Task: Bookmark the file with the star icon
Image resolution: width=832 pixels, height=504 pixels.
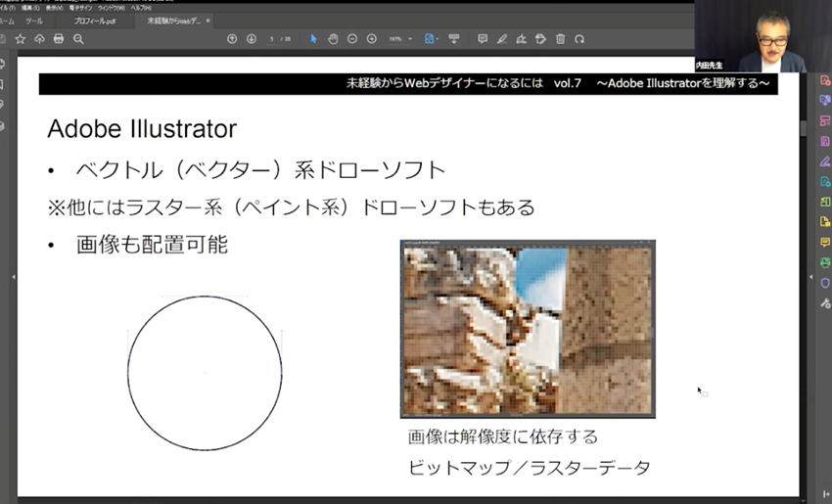Action: pyautogui.click(x=21, y=39)
